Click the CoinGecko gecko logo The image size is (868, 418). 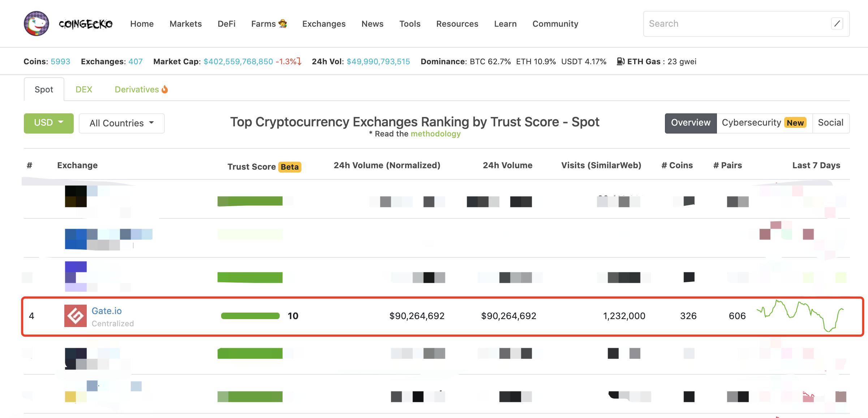[36, 24]
